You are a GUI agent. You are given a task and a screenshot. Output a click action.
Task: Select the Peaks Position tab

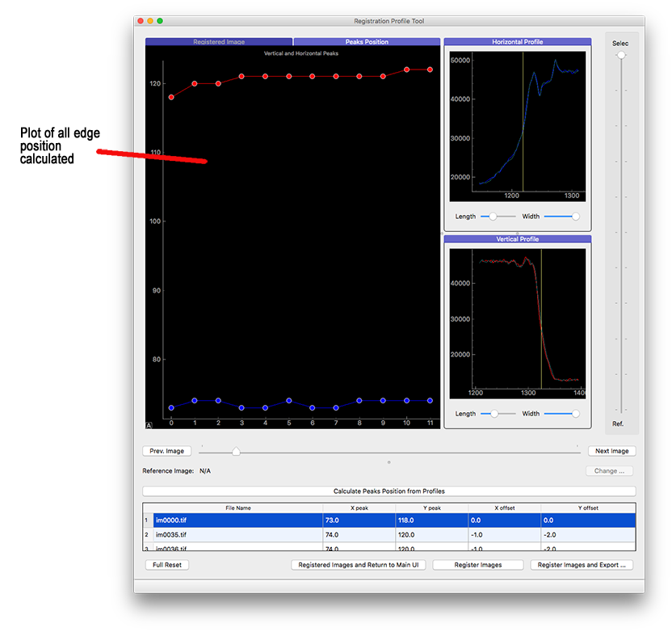(367, 42)
